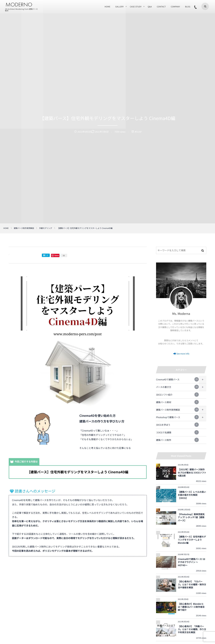This screenshot has width=215, height=644.
Task: Click the See more info arrow link
Action: [181, 353]
